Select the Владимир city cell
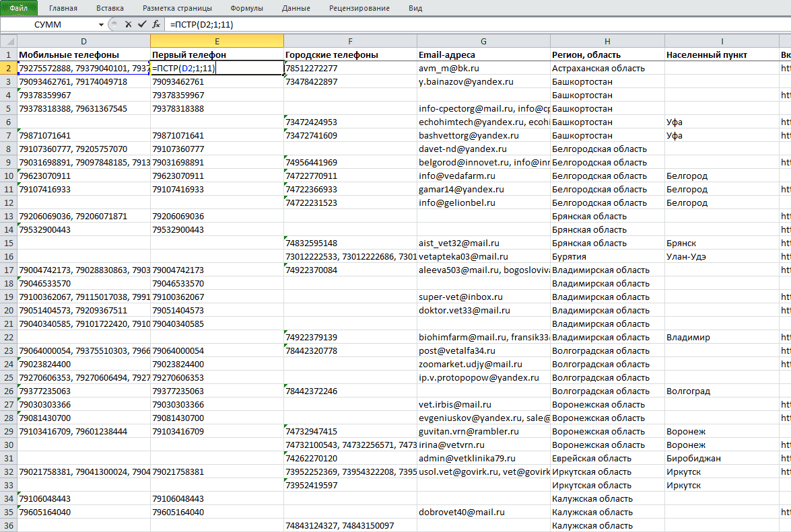791x532 pixels. point(722,337)
